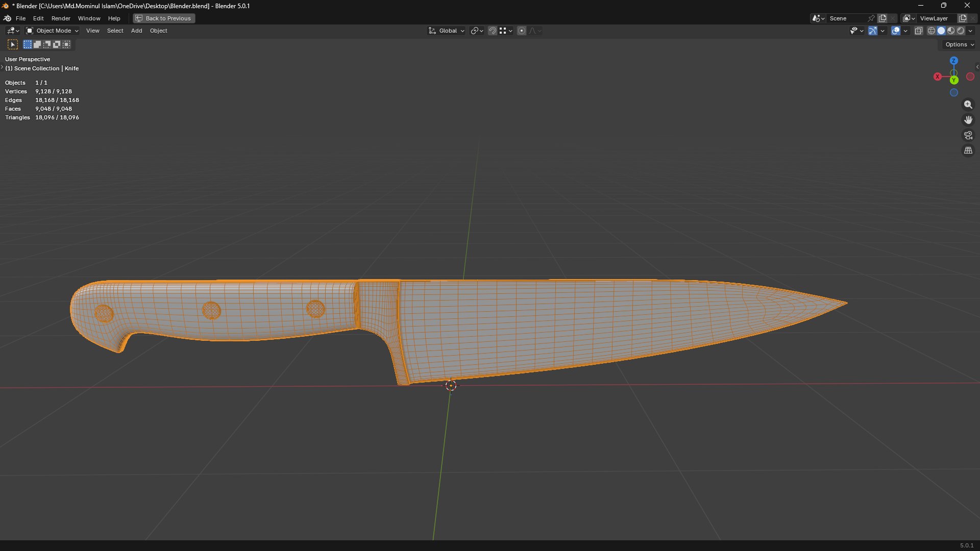980x551 pixels.
Task: Click the Back to Previous button
Action: point(164,18)
